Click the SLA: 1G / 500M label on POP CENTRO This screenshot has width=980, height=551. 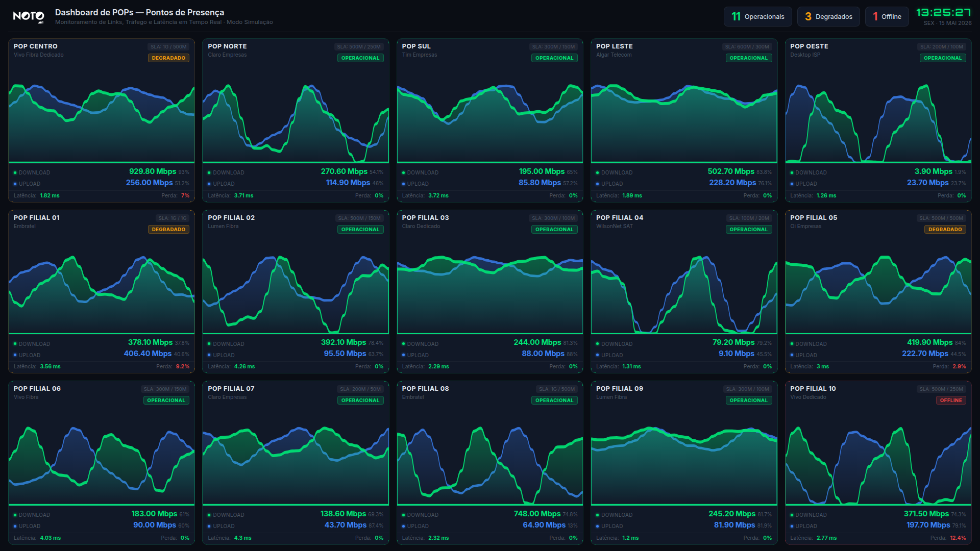168,47
